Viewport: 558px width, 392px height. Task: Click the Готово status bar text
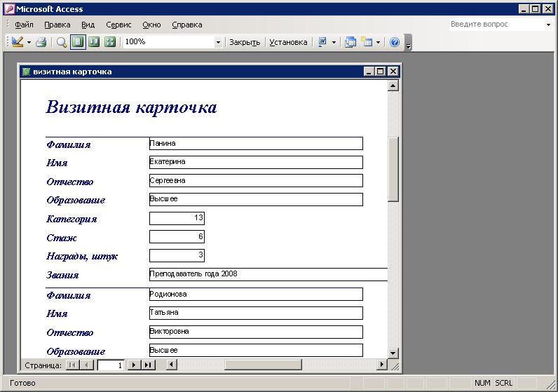tap(22, 383)
